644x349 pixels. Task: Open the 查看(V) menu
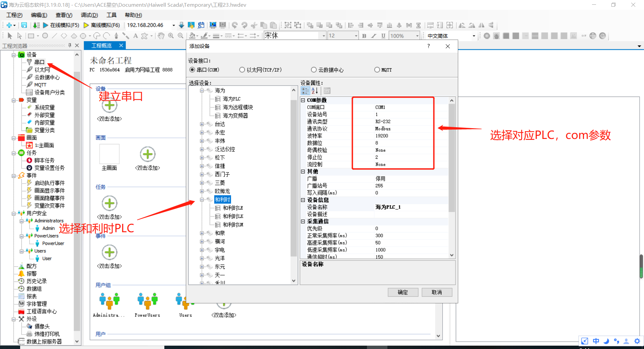coord(64,15)
